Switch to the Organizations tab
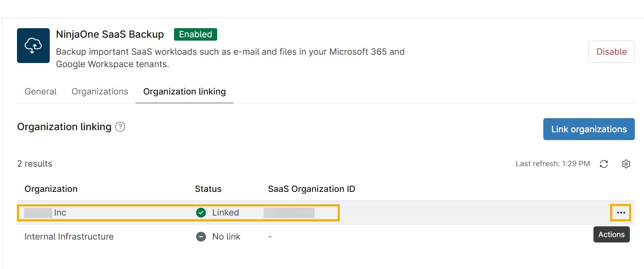The width and height of the screenshot is (644, 269). click(x=99, y=91)
